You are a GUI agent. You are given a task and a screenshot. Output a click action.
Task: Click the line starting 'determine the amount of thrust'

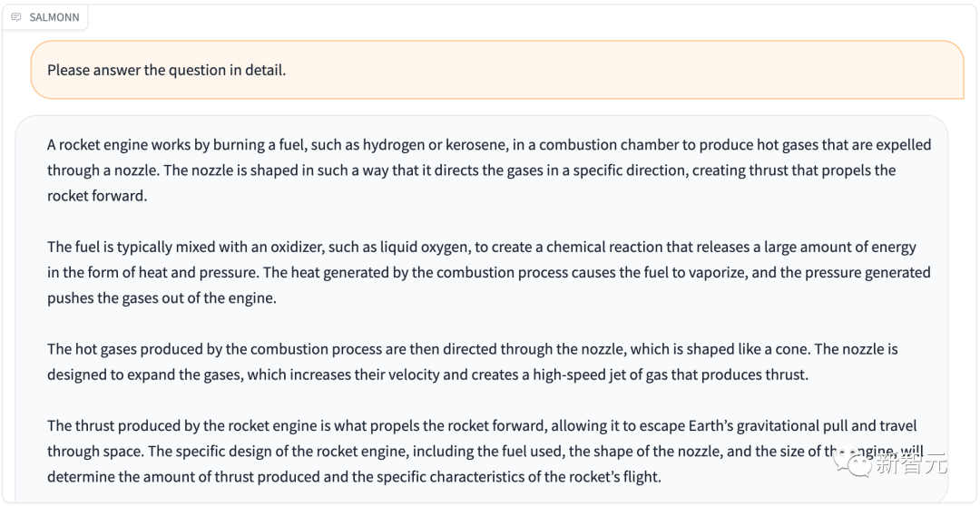point(355,477)
